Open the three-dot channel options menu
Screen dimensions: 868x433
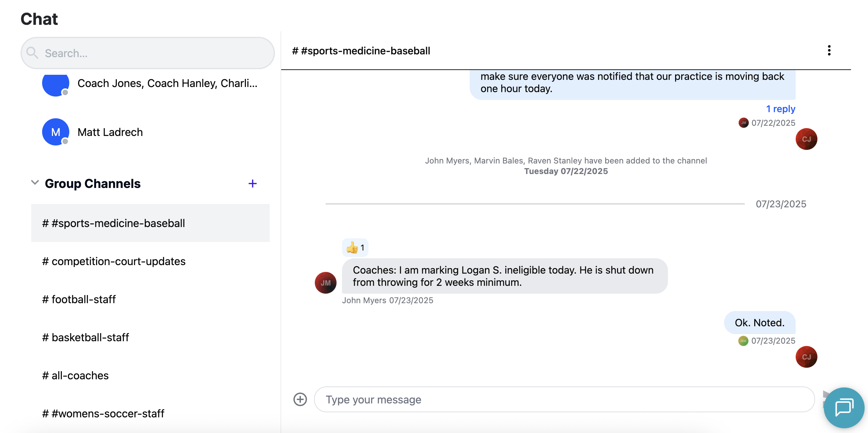(829, 50)
